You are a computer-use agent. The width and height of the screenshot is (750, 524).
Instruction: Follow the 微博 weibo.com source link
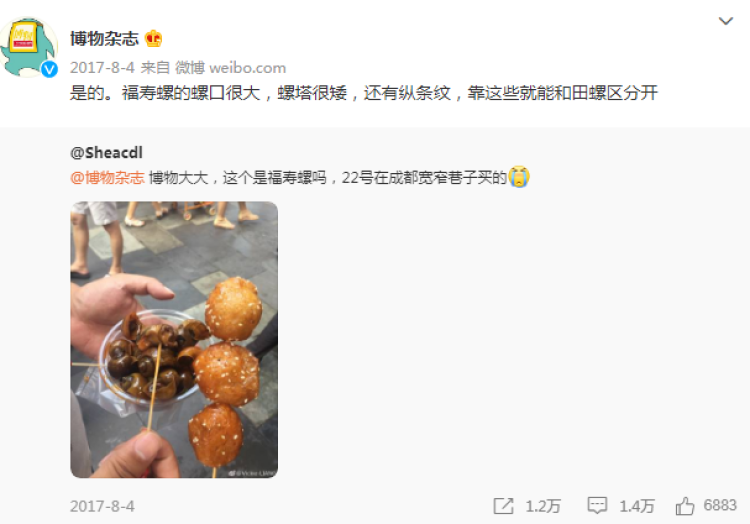click(x=231, y=67)
